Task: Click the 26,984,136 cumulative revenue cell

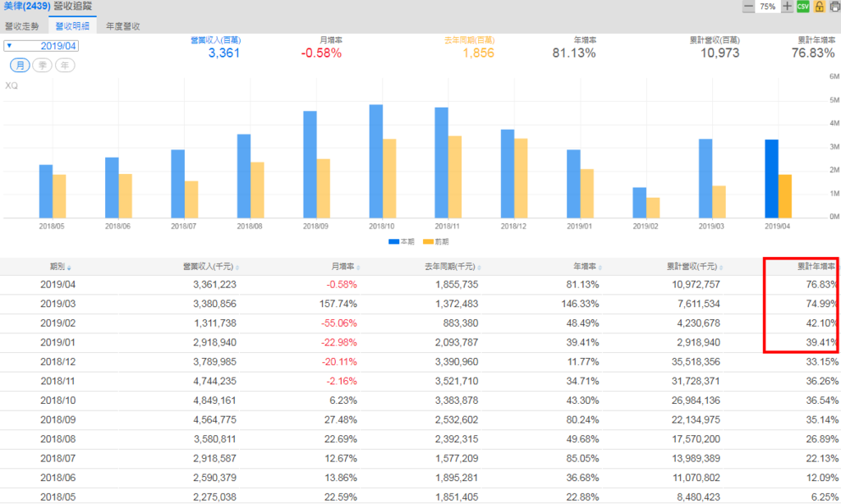Action: click(x=696, y=401)
